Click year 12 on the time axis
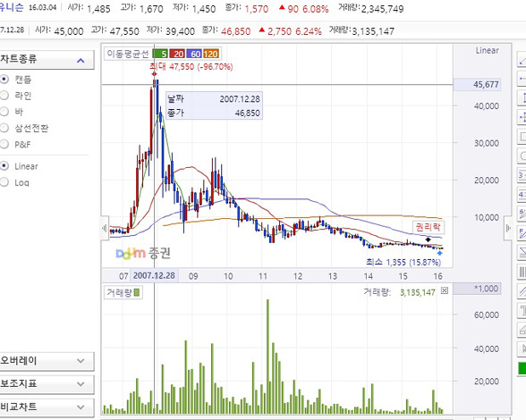Screen dimensions: 526x420 298,276
